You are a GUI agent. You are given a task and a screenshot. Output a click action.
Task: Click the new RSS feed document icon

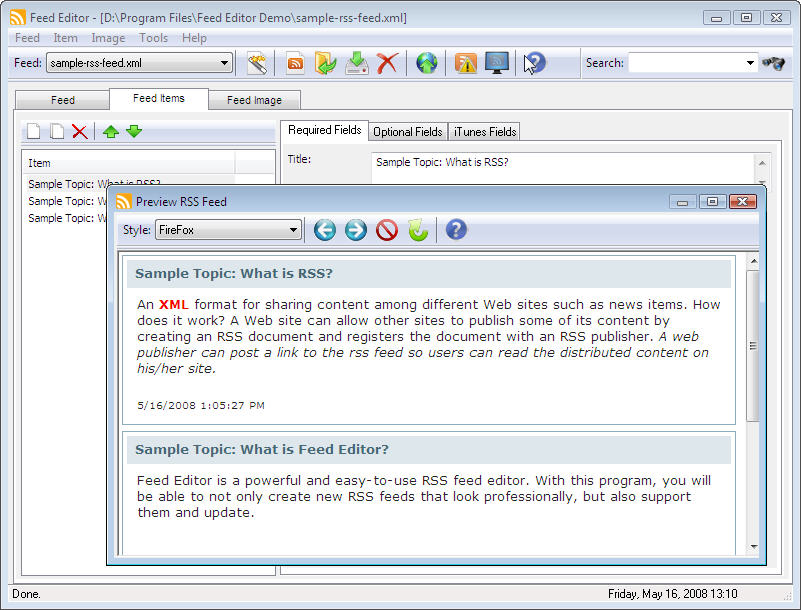(x=295, y=63)
